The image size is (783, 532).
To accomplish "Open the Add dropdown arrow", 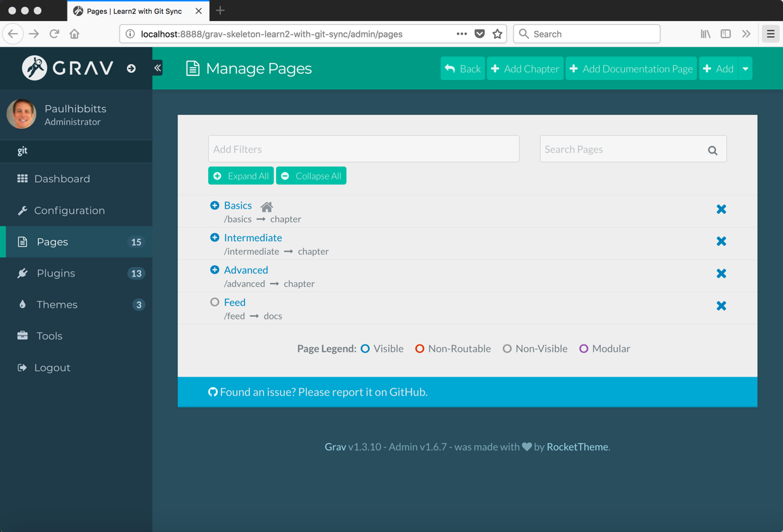I will click(x=746, y=68).
